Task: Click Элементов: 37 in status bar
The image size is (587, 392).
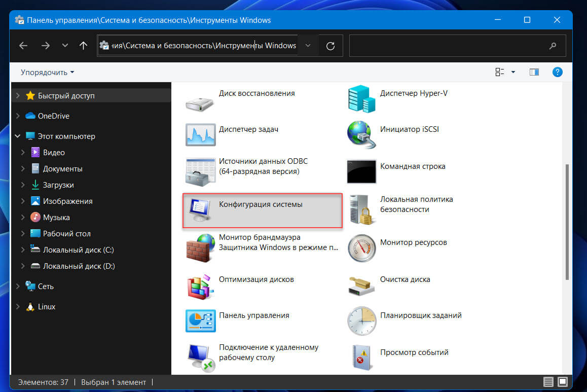Action: pos(43,382)
